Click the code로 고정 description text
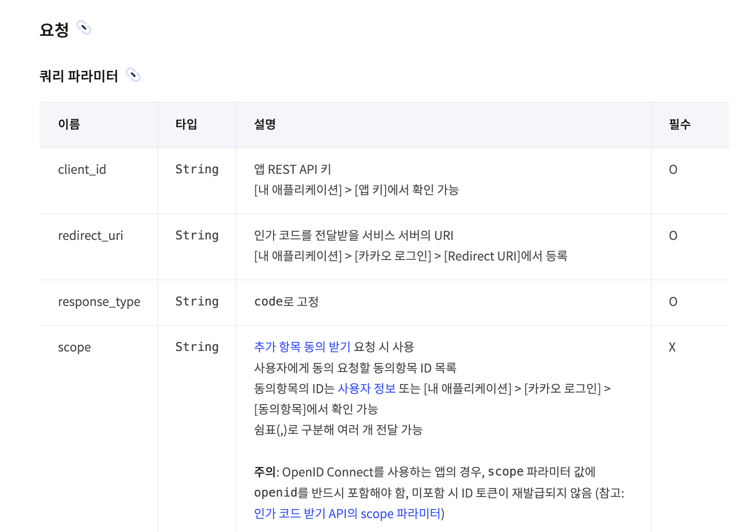The width and height of the screenshot is (756, 532). [x=286, y=302]
